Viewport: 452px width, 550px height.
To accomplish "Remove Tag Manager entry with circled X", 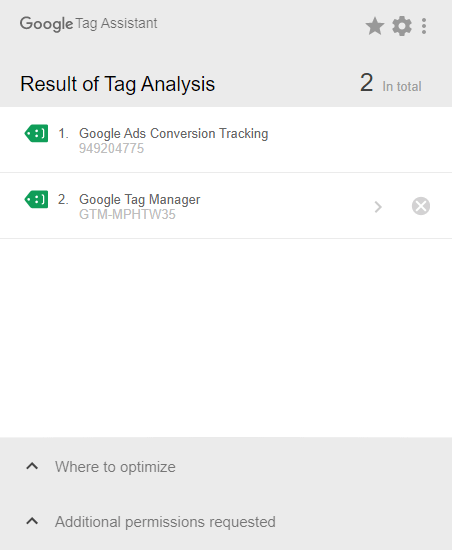I will pyautogui.click(x=421, y=206).
